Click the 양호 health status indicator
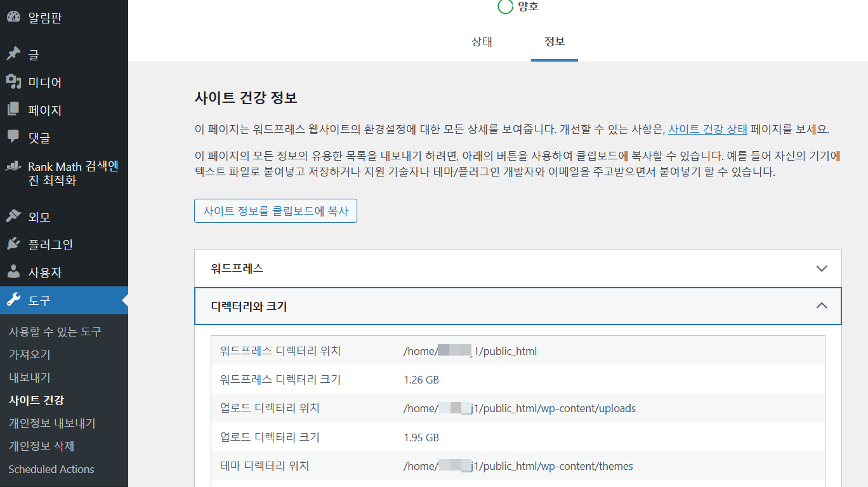The width and height of the screenshot is (868, 487). tap(518, 7)
